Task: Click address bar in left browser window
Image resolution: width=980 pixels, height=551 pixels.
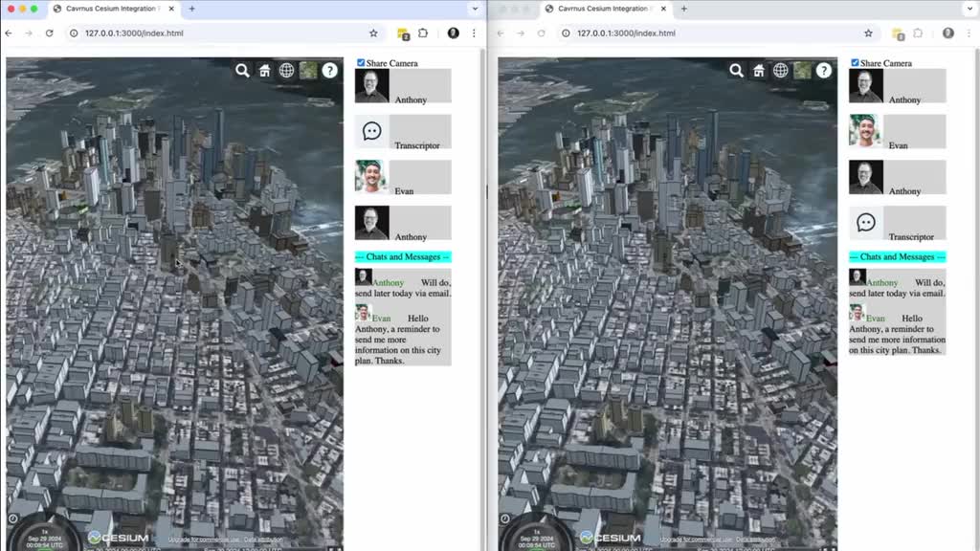Action: pyautogui.click(x=224, y=33)
